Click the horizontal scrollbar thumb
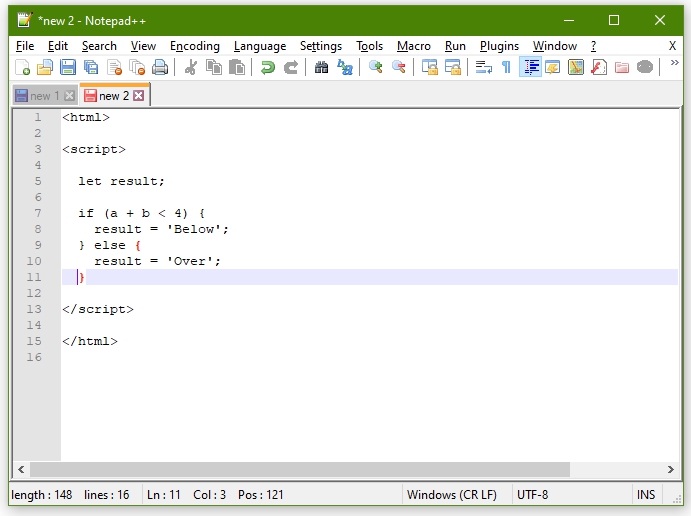Screen dimensions: 691x516 click(x=300, y=469)
